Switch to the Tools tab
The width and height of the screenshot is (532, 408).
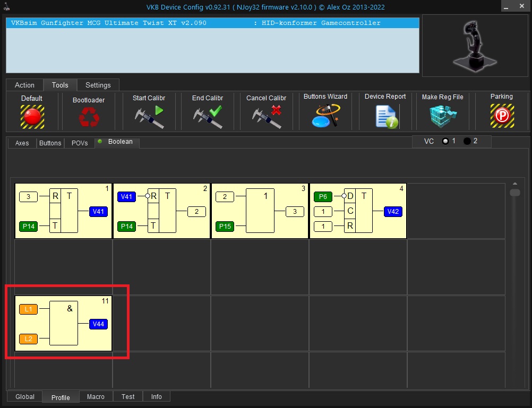click(60, 85)
